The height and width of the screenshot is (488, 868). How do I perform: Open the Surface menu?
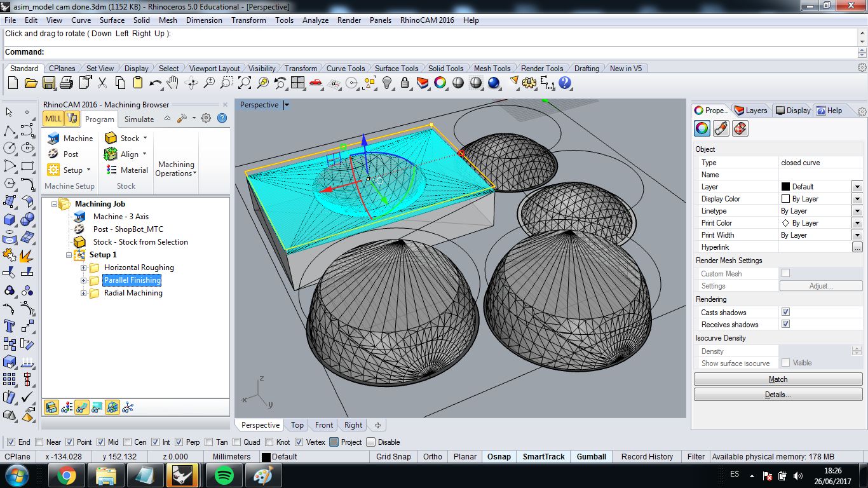(x=112, y=20)
